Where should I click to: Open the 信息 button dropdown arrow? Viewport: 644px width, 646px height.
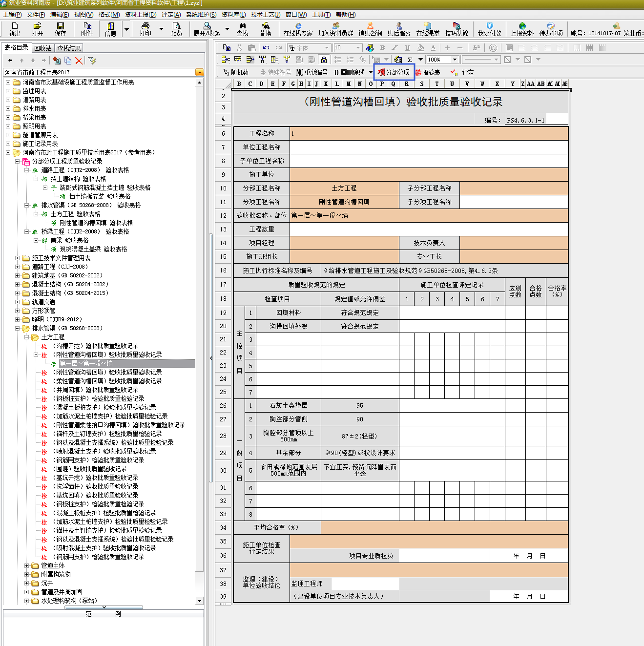tap(126, 29)
